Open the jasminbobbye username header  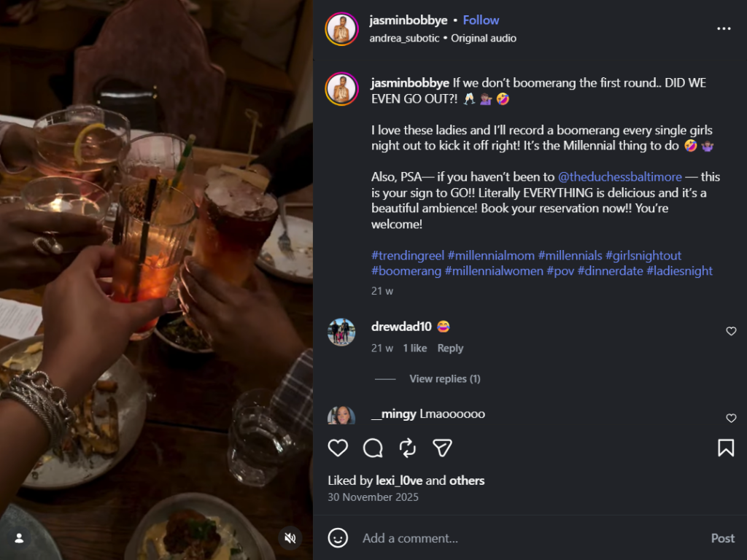click(409, 20)
